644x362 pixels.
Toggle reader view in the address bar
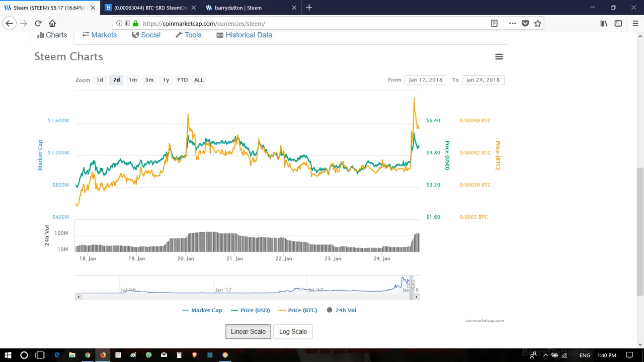pos(494,23)
